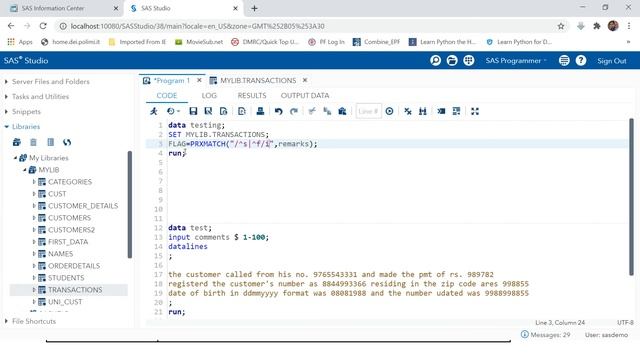Open the Help question mark icon
Screen dimensions: 640x360
click(x=581, y=60)
